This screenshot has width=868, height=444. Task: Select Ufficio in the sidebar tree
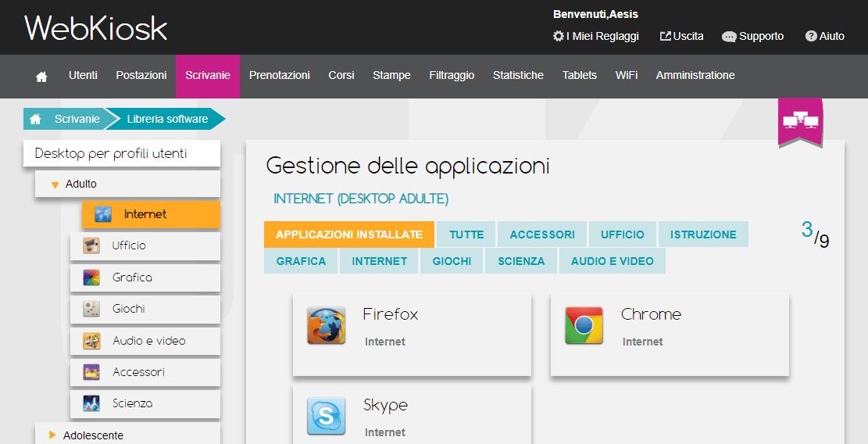tap(145, 245)
